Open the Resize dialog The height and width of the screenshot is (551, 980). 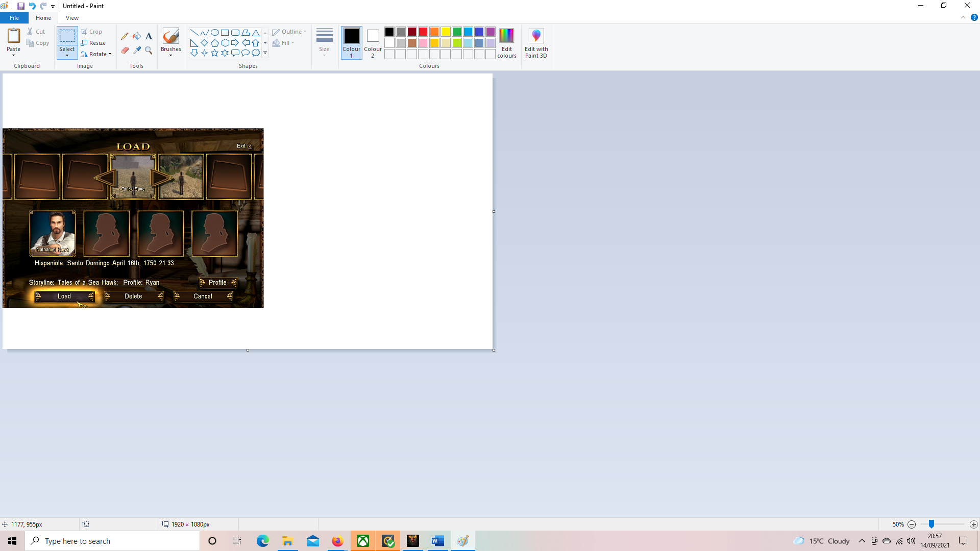click(x=93, y=43)
